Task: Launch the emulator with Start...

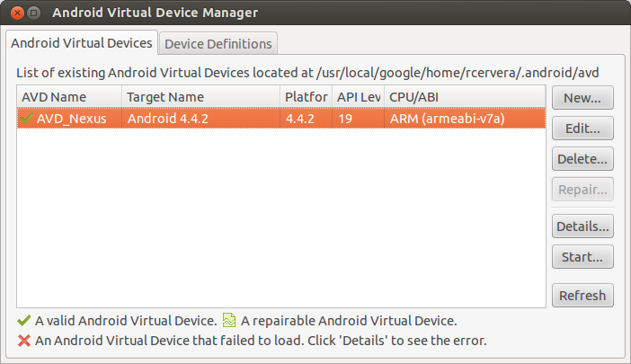Action: (582, 257)
